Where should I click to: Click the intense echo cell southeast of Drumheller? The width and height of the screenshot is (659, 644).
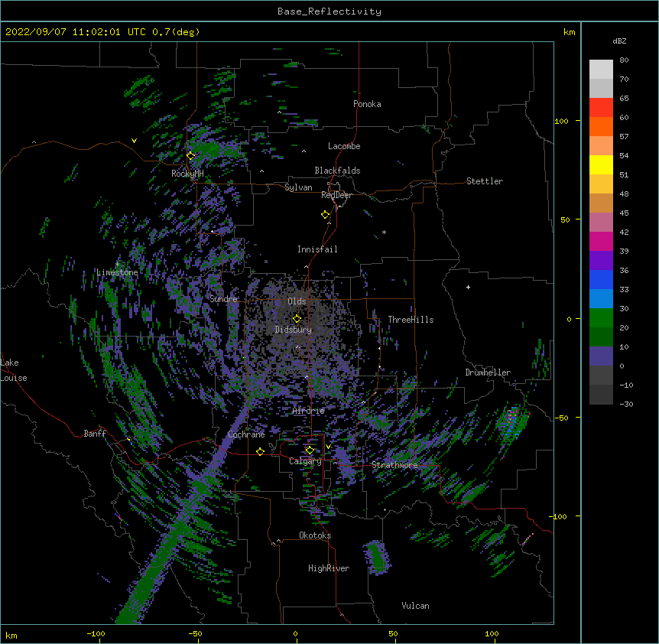click(x=512, y=421)
